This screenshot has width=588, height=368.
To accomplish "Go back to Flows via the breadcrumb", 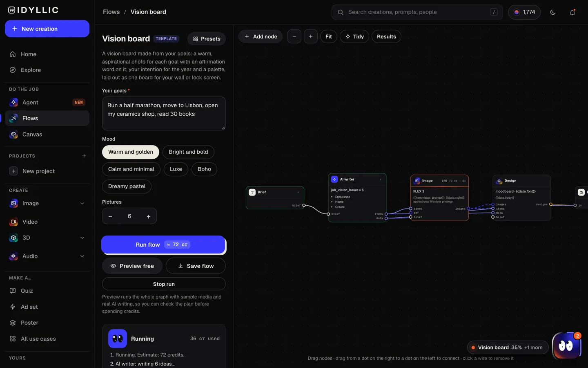I will 111,12.
